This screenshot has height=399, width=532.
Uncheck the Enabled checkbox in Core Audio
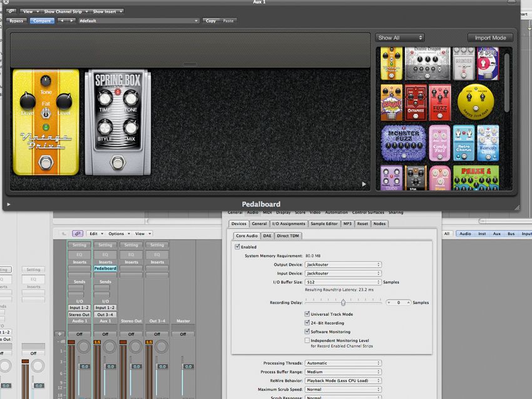click(x=237, y=247)
